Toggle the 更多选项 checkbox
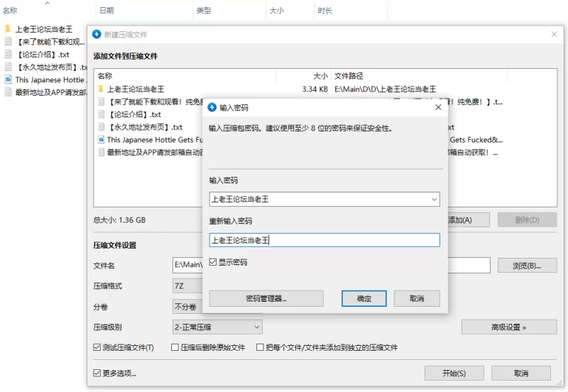The image size is (568, 392). pos(97,373)
